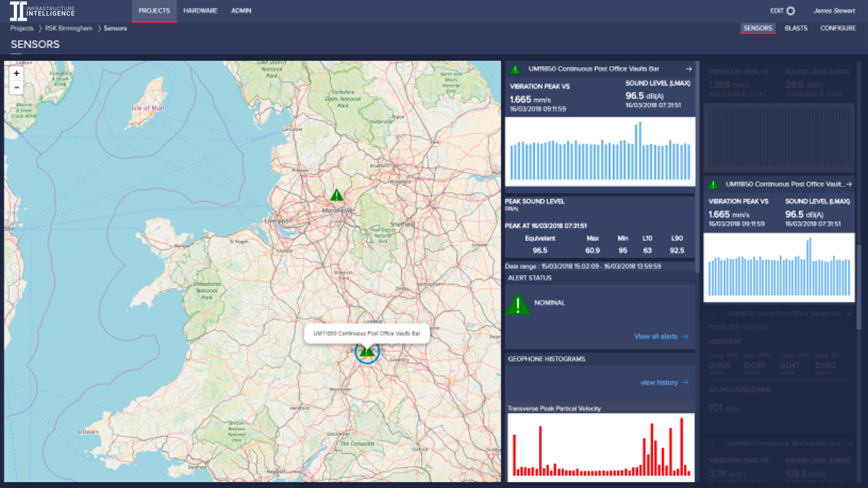Image resolution: width=868 pixels, height=488 pixels.
Task: Select the green sensor marker near Manchester
Action: [x=337, y=195]
